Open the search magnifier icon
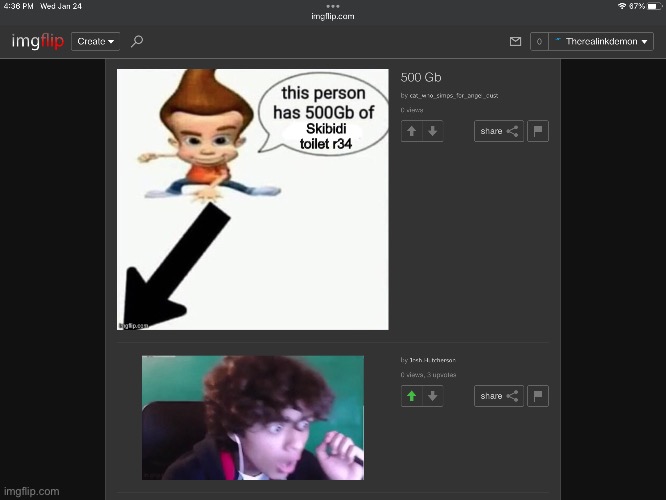Image resolution: width=666 pixels, height=500 pixels. click(x=137, y=41)
